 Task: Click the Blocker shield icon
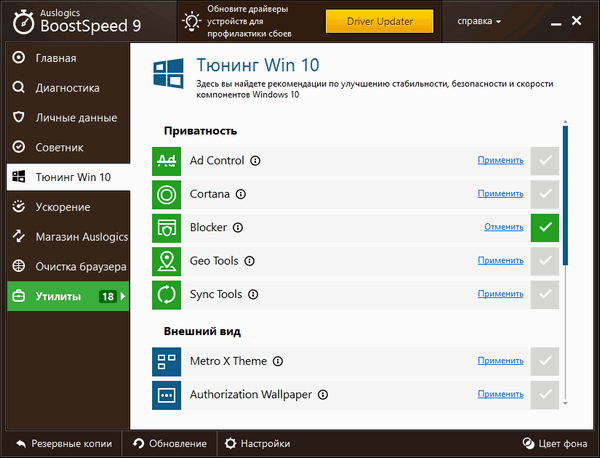coord(166,228)
